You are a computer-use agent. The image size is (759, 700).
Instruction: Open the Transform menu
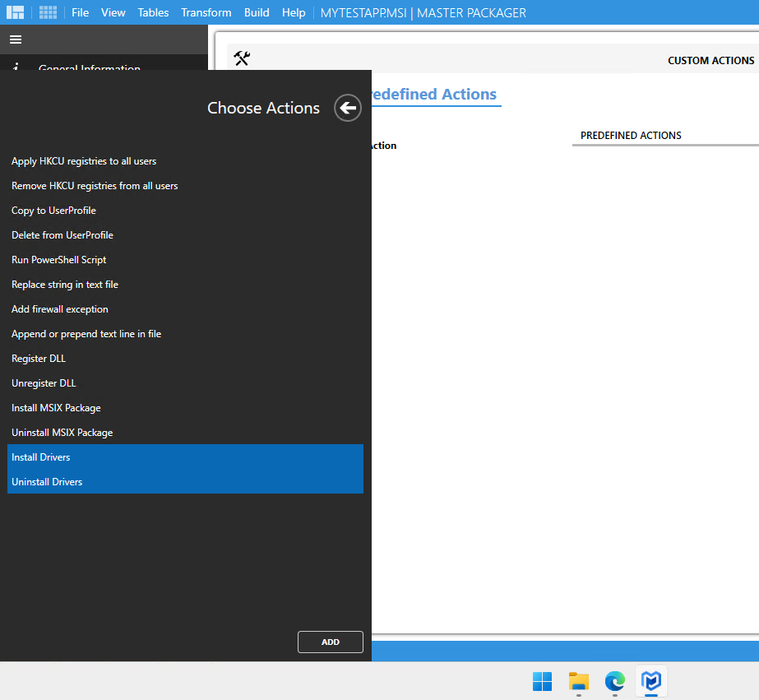(206, 12)
